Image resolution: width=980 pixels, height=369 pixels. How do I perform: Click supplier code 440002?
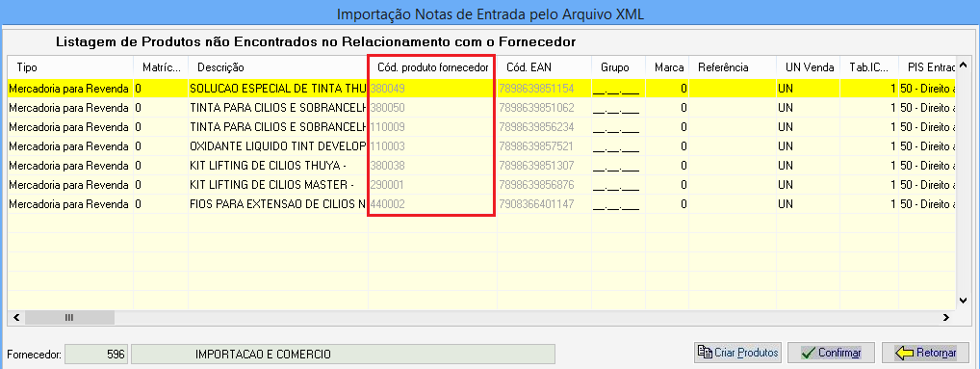(388, 204)
